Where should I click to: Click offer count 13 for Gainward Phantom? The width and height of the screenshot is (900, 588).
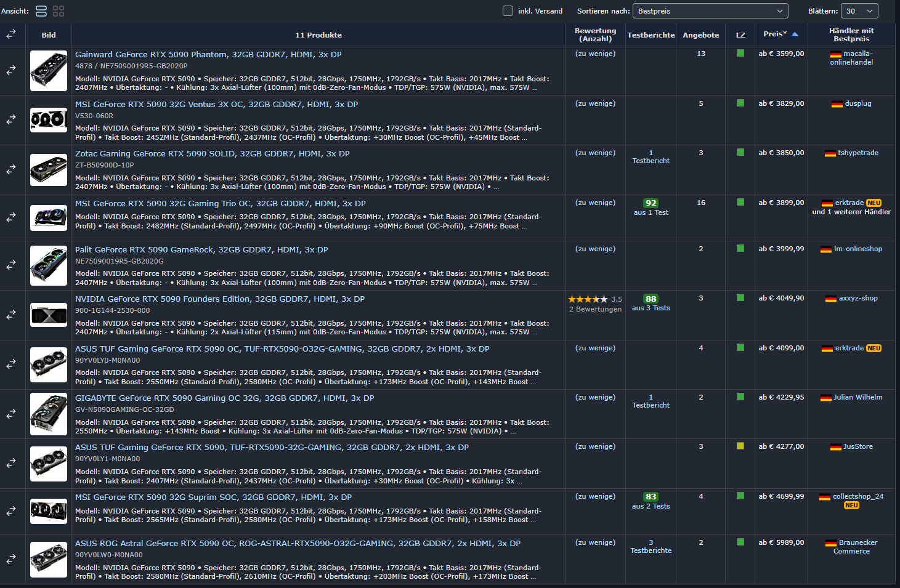(701, 54)
